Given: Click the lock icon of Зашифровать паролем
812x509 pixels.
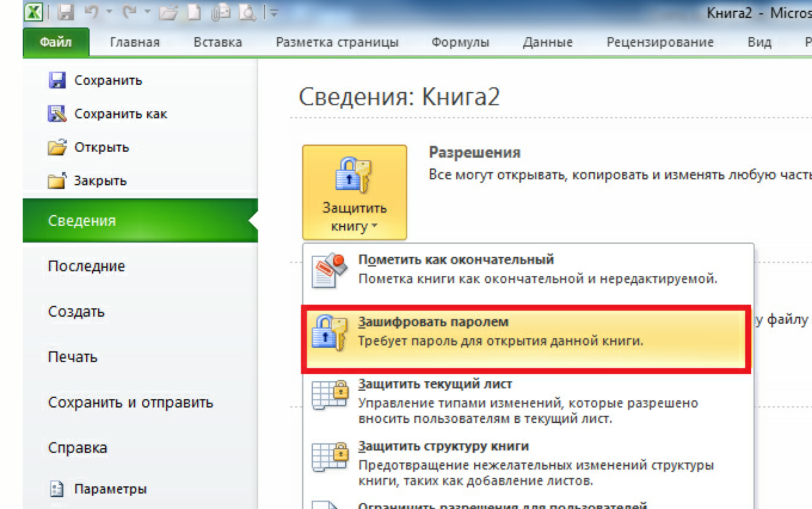Looking at the screenshot, I should pyautogui.click(x=330, y=332).
